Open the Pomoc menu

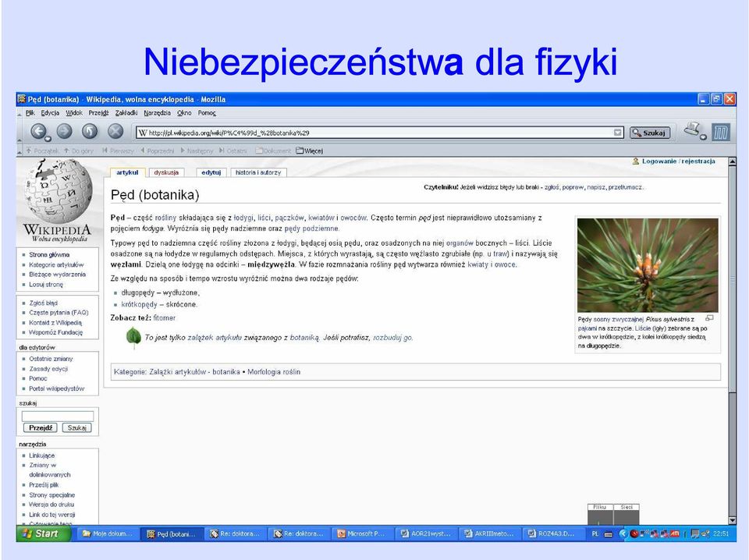coord(207,113)
